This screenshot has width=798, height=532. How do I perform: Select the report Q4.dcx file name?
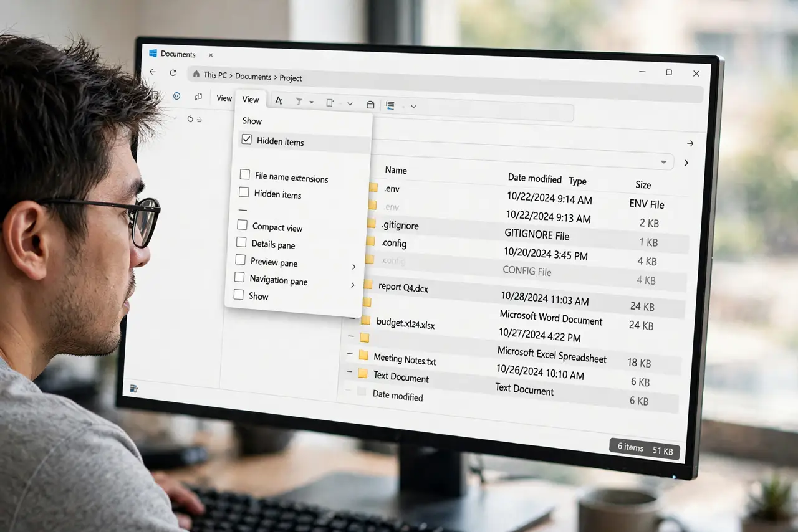pyautogui.click(x=403, y=288)
